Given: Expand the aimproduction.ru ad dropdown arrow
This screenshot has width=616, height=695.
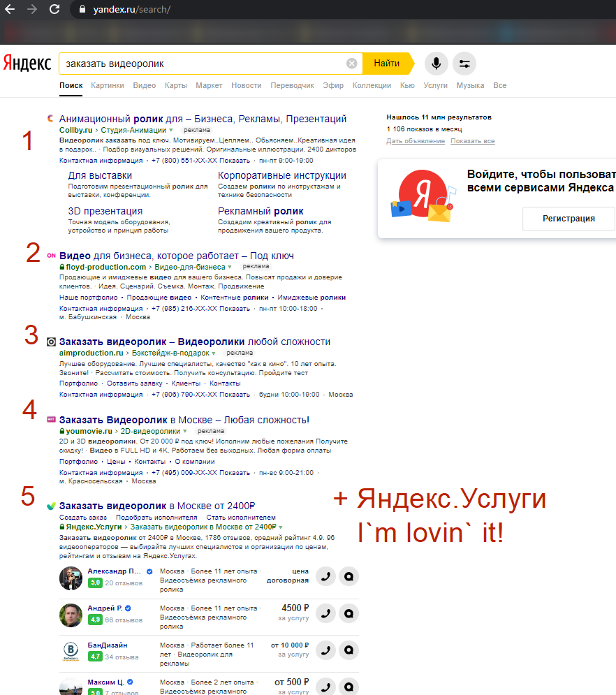Looking at the screenshot, I should 214,353.
